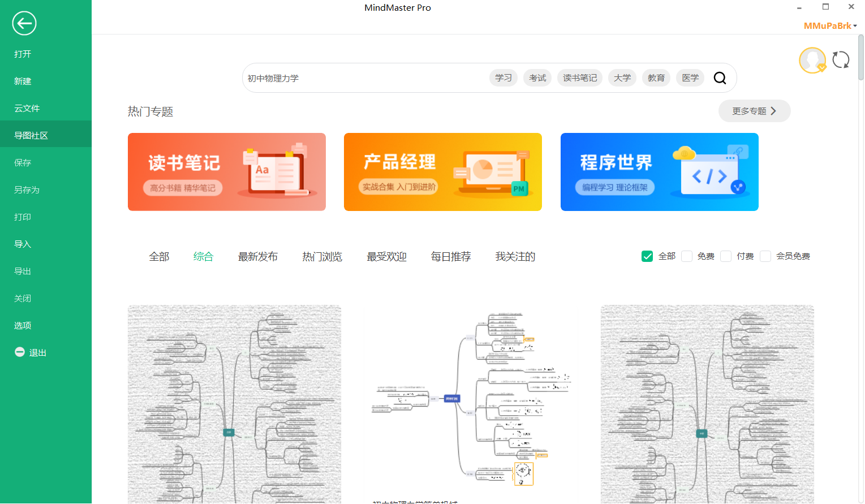Image resolution: width=865 pixels, height=504 pixels.
Task: Switch to 我关注的 tab
Action: [515, 257]
